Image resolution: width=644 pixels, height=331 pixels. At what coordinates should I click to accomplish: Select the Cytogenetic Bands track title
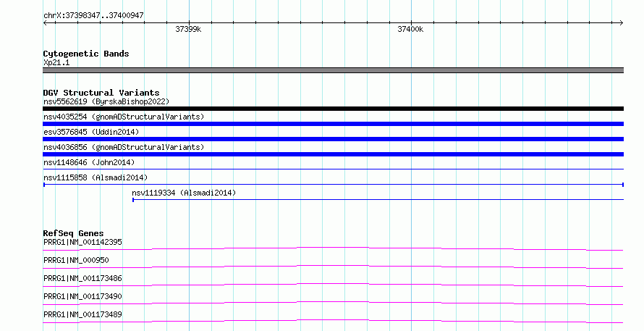[x=86, y=54]
